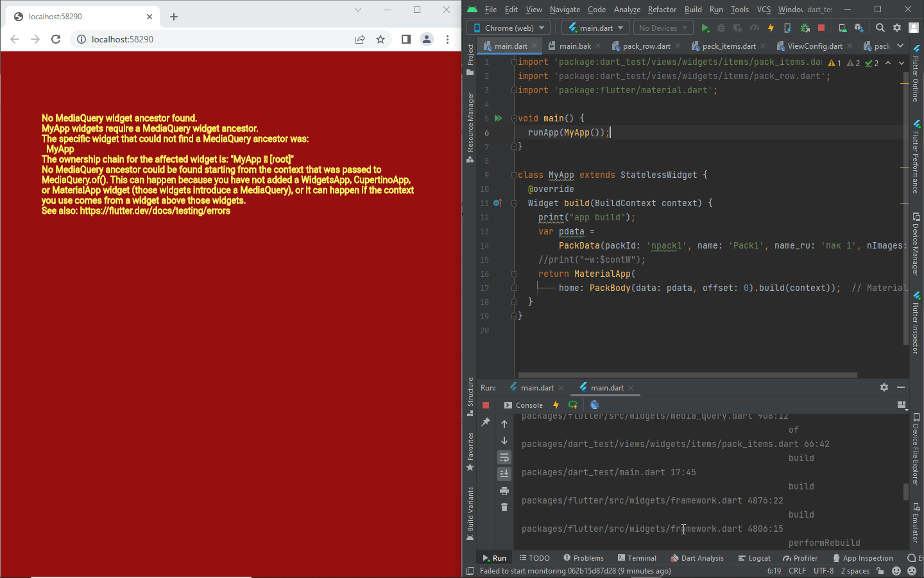Toggle scroll to end in console

[504, 474]
